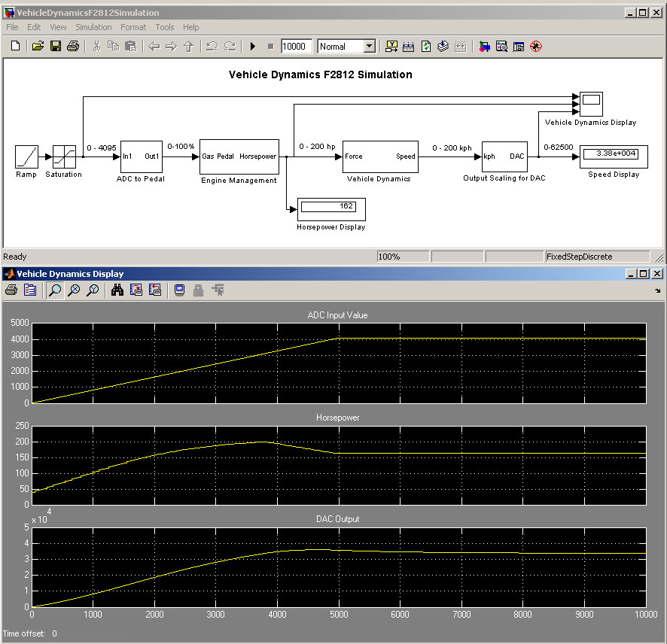Screen dimensions: 667x644
Task: Toggle floating scope icon
Action: tap(180, 290)
